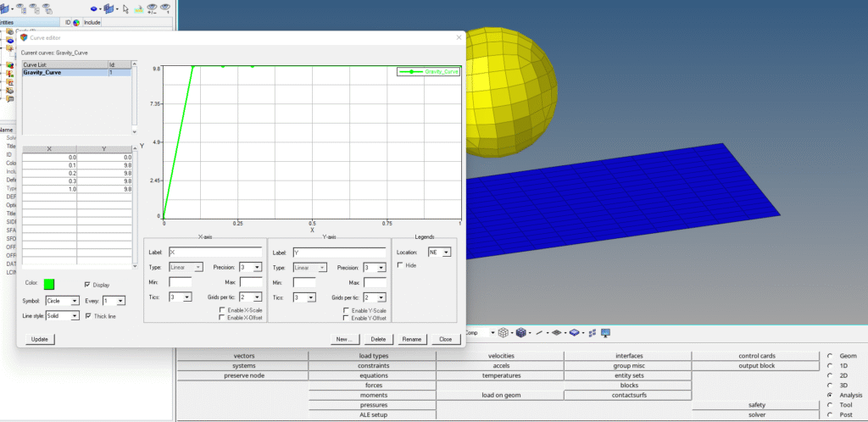Click the color wheel column header icon

tap(76, 22)
